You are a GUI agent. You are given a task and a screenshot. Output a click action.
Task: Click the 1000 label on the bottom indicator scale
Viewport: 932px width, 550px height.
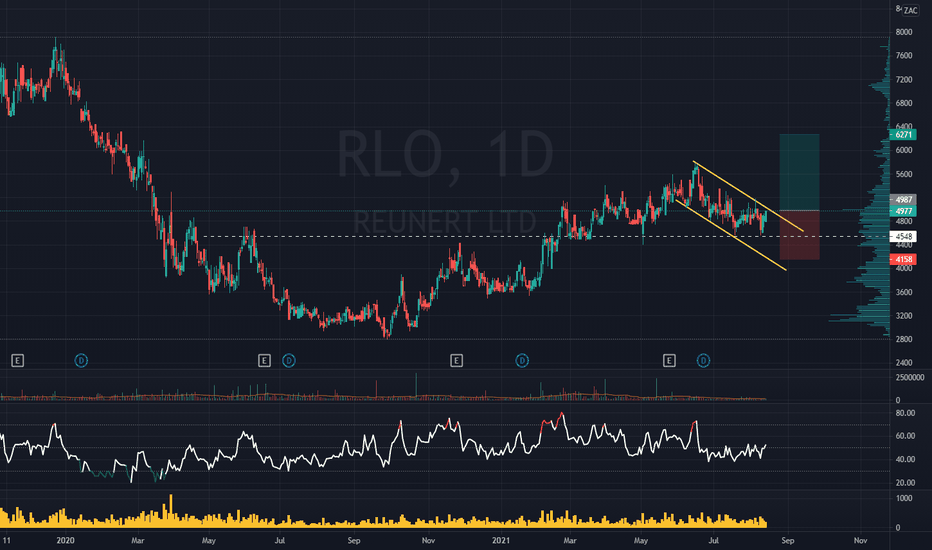[903, 498]
